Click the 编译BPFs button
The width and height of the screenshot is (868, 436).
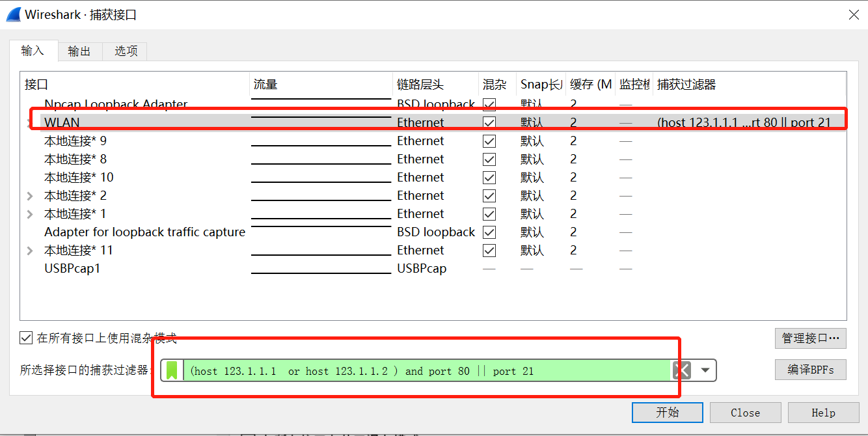tap(811, 370)
